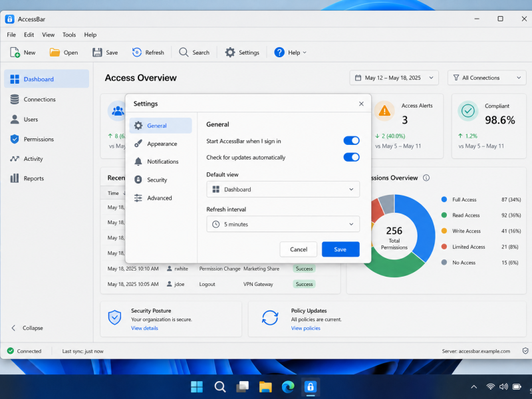This screenshot has height=399, width=532.
Task: Click the Time column header
Action: point(113,193)
